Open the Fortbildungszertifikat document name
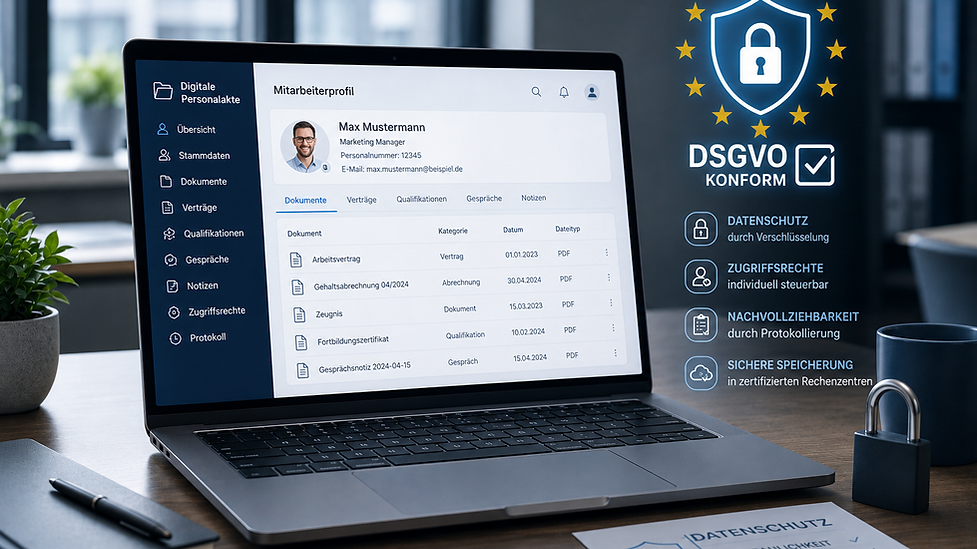 (353, 340)
